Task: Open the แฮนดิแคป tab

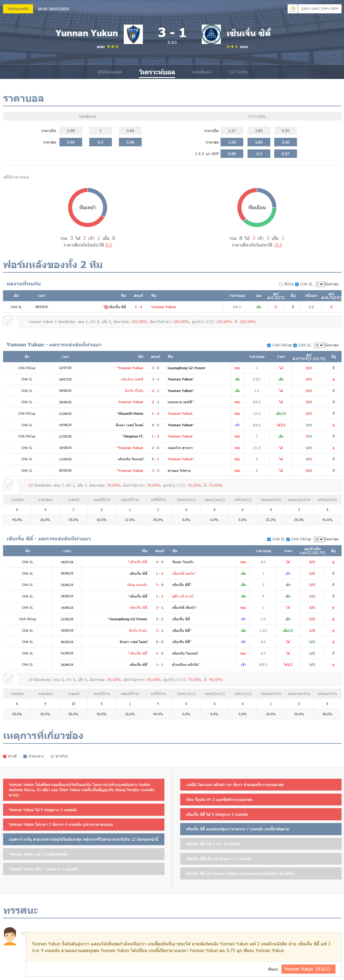Action: click(202, 72)
